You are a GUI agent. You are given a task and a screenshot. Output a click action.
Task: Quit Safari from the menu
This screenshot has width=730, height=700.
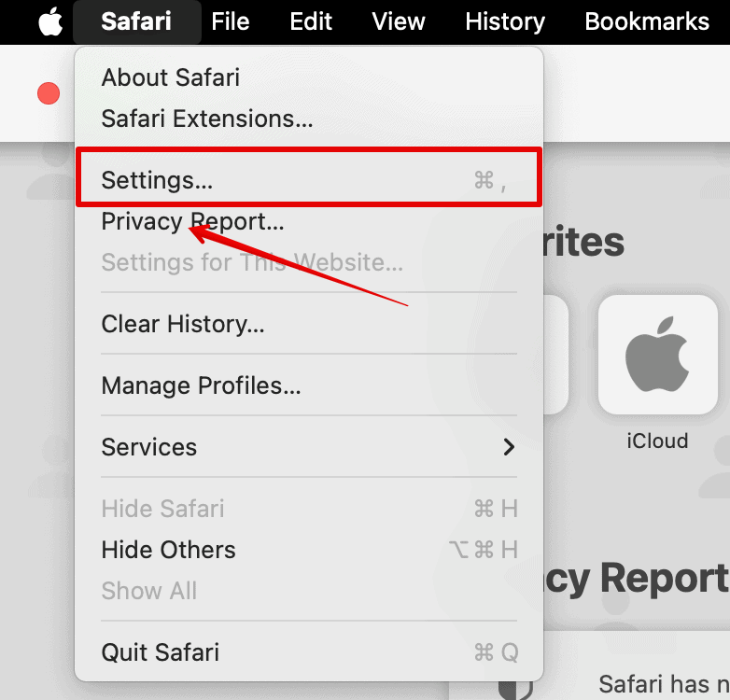[x=161, y=651]
